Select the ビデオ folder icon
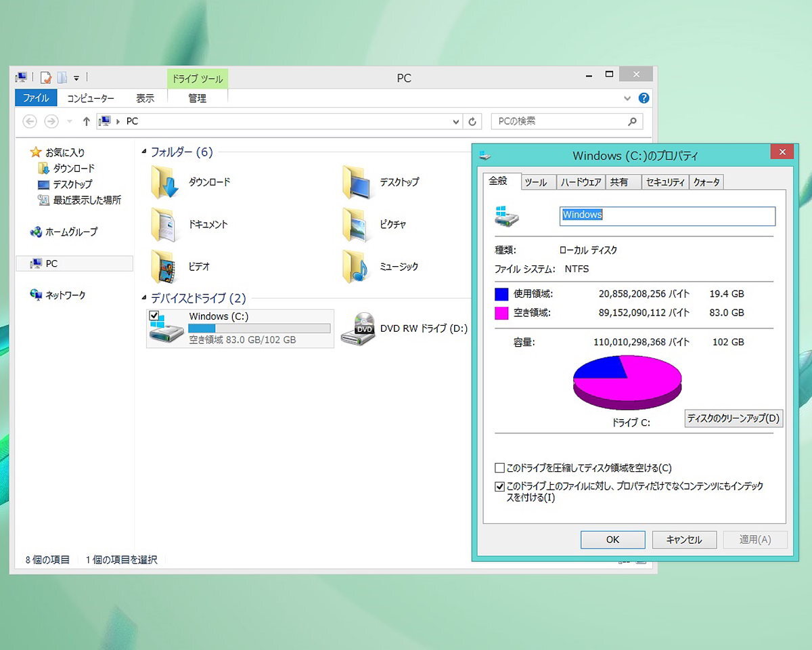Screen dimensions: 812x650 (x=164, y=267)
